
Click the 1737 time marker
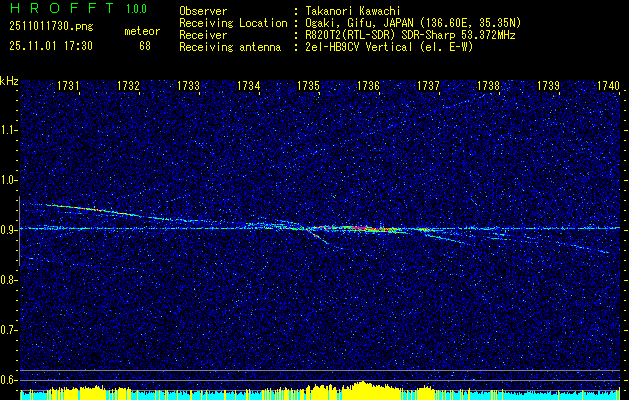428,85
